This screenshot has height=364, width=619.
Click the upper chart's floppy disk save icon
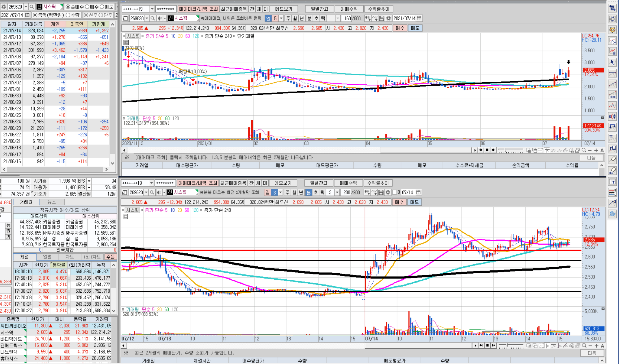[x=382, y=18]
